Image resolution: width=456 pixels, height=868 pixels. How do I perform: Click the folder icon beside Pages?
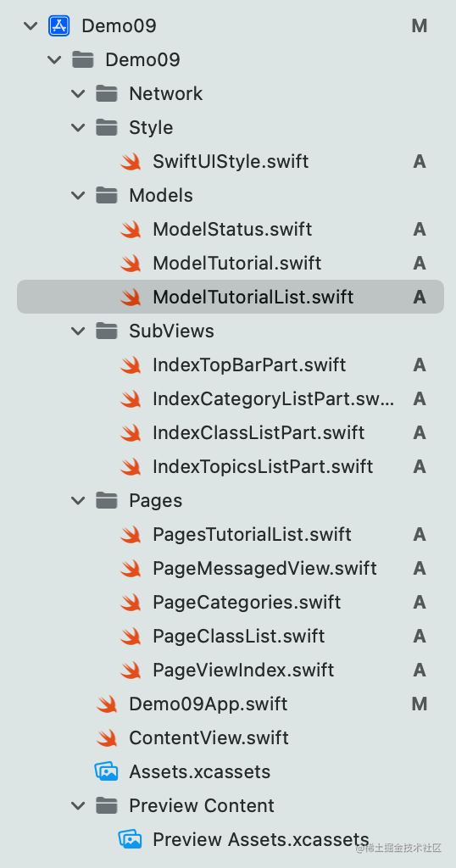(106, 500)
